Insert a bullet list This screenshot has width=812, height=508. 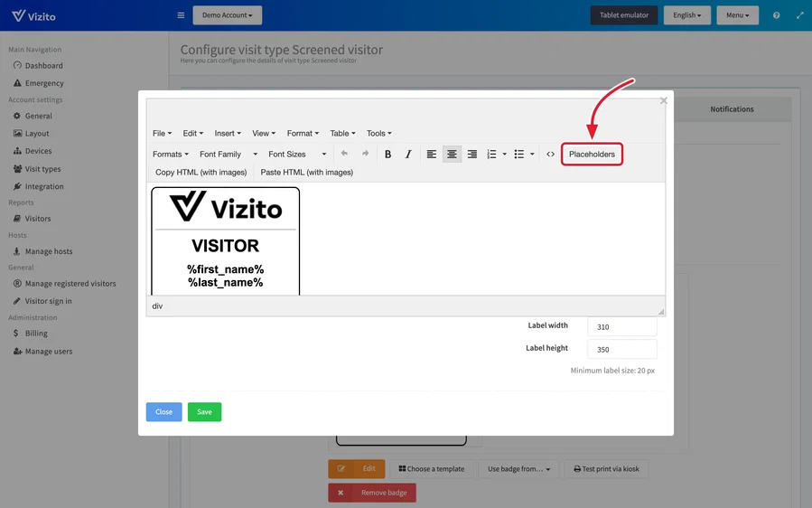coord(518,154)
